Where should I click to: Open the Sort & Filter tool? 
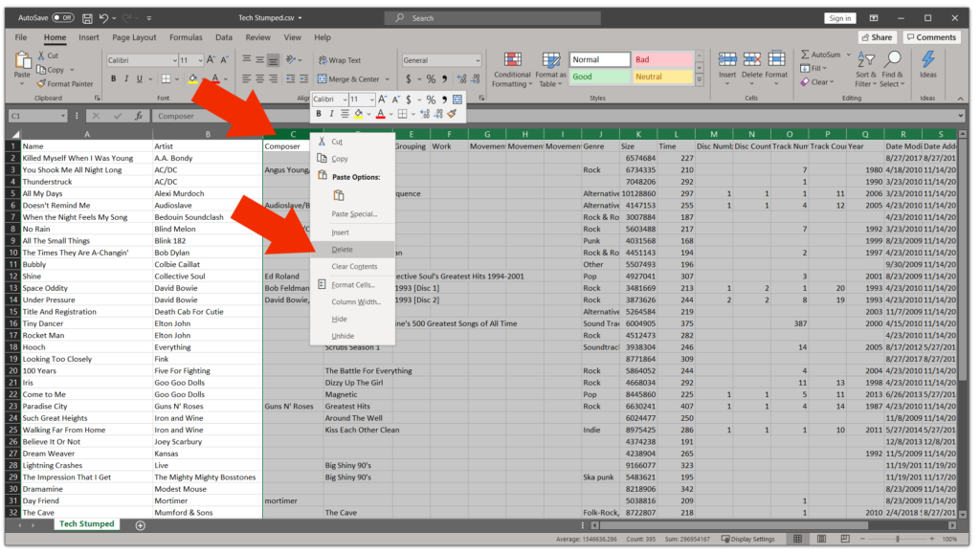[x=865, y=69]
